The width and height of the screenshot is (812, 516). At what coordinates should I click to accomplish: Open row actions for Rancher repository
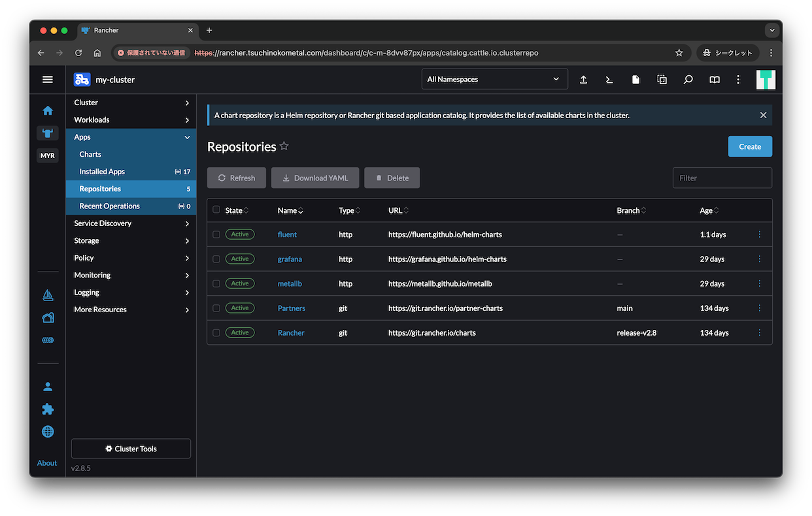[x=759, y=332]
